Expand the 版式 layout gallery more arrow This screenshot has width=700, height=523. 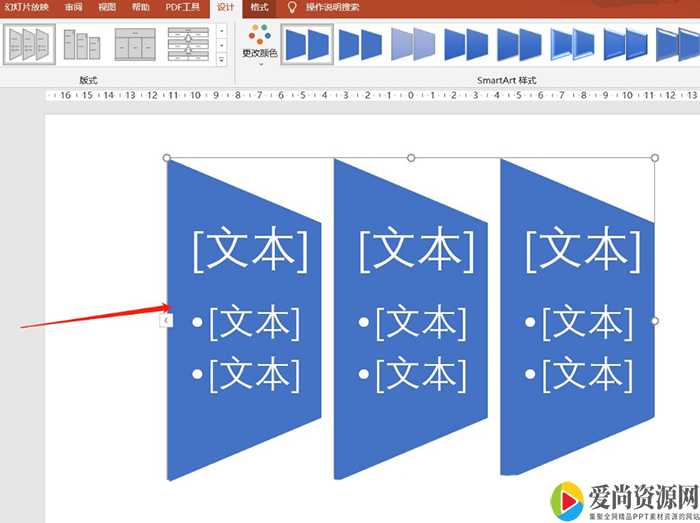pos(221,61)
